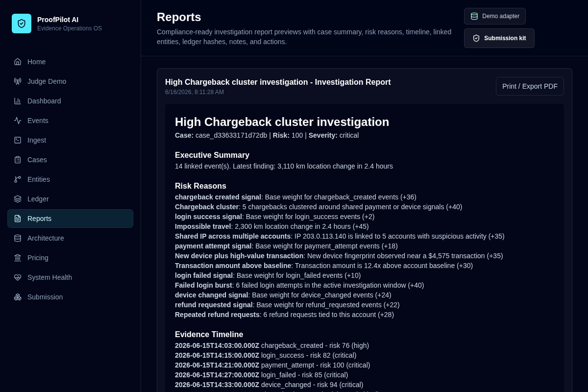Click 'New device plus high-value transaction' reason

[339, 256]
